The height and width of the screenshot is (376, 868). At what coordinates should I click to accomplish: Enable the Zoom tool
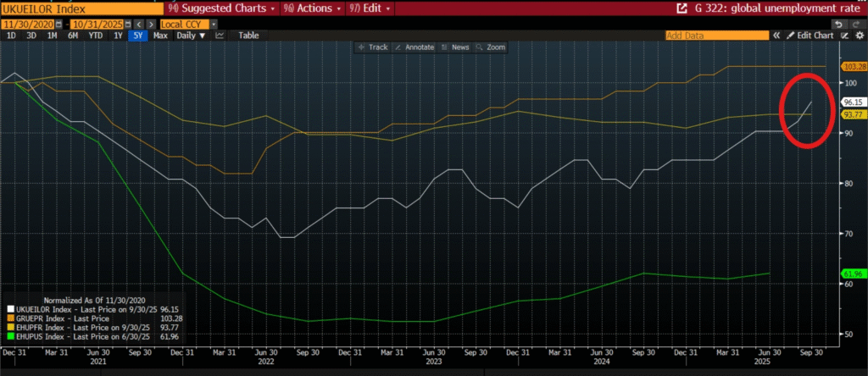pyautogui.click(x=491, y=47)
